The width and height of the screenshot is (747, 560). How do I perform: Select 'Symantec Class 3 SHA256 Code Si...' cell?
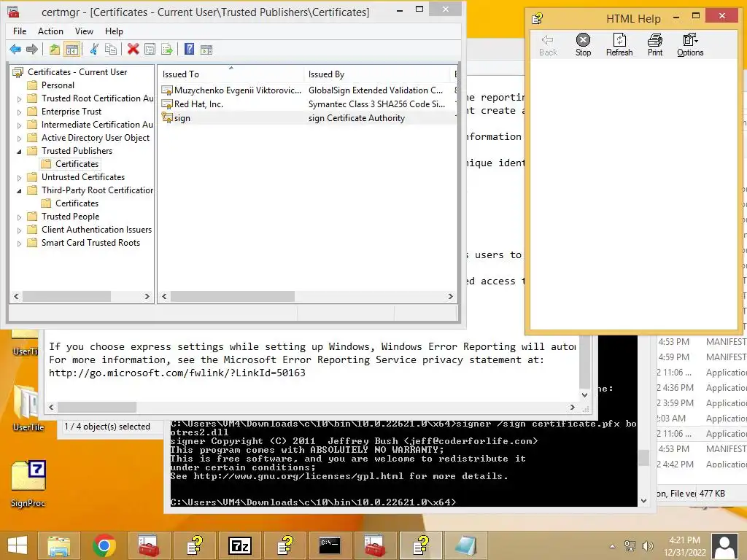(x=376, y=104)
